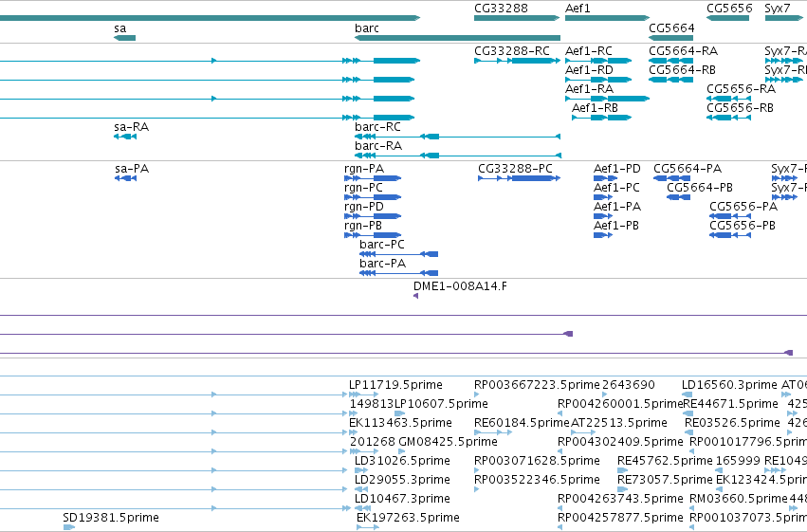Click the barc-RA transcript label

pyautogui.click(x=378, y=146)
